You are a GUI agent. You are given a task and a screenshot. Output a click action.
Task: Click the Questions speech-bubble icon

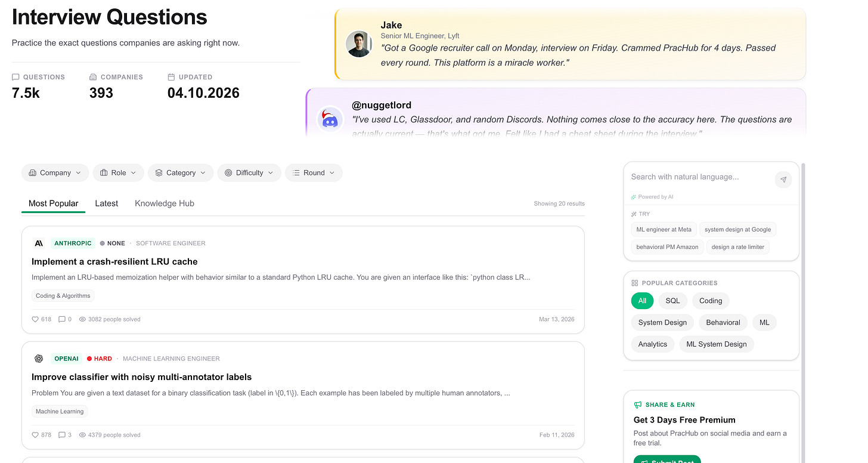pyautogui.click(x=16, y=77)
